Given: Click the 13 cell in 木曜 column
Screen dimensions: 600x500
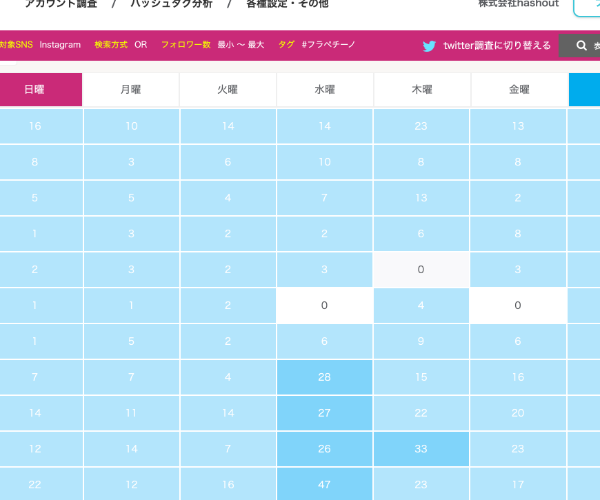Looking at the screenshot, I should 421,198.
